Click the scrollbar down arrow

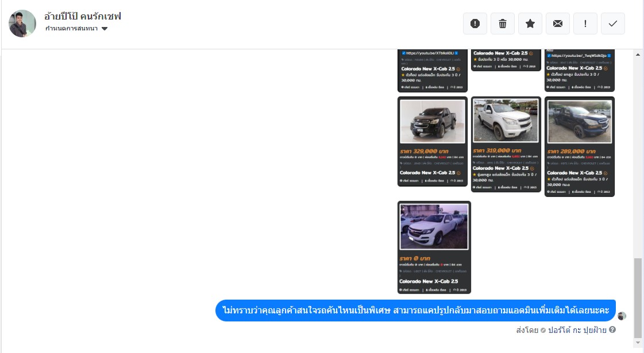tap(638, 342)
